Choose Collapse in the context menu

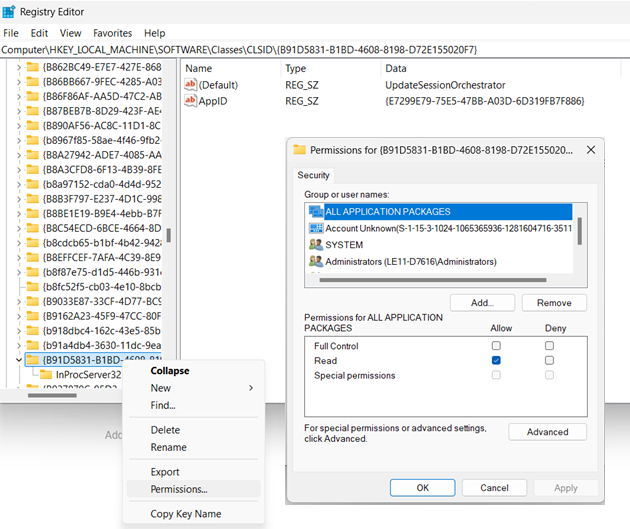point(194,371)
